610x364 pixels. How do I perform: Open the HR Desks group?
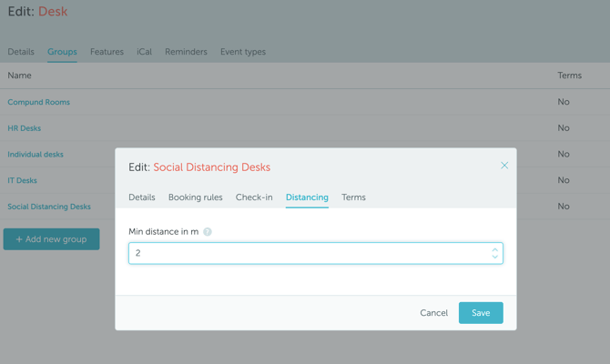coord(25,128)
